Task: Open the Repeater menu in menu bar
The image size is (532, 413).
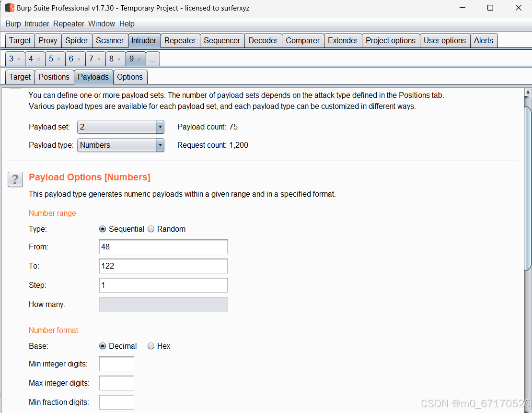Action: coord(69,24)
